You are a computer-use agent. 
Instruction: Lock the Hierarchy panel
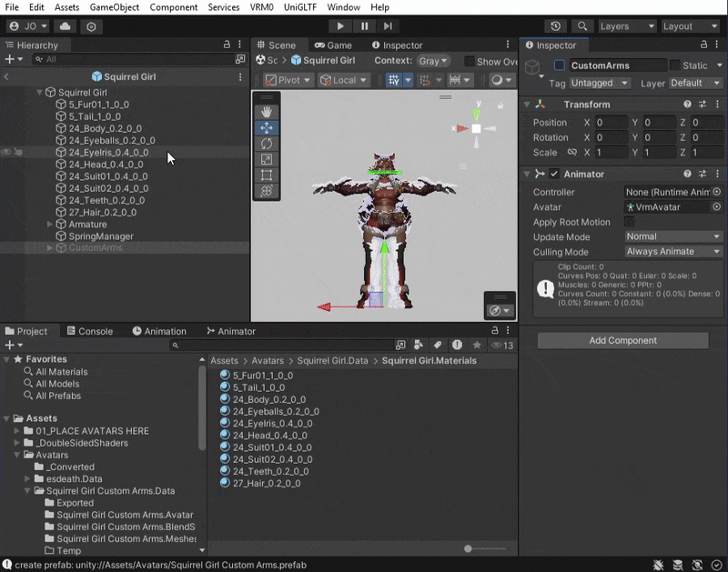pyautogui.click(x=227, y=45)
